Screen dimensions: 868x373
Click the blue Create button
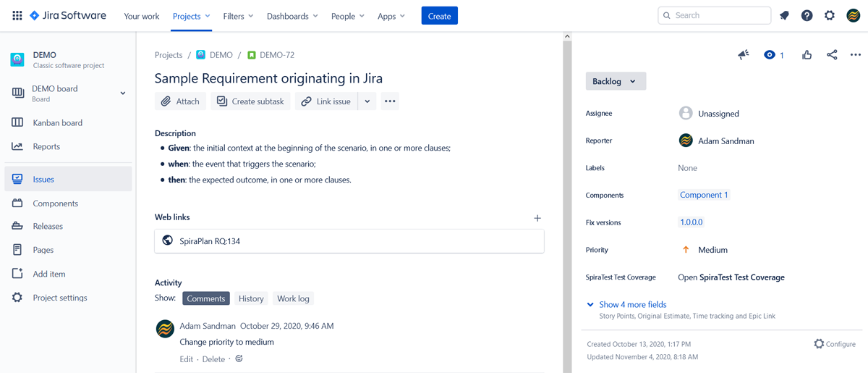point(439,16)
